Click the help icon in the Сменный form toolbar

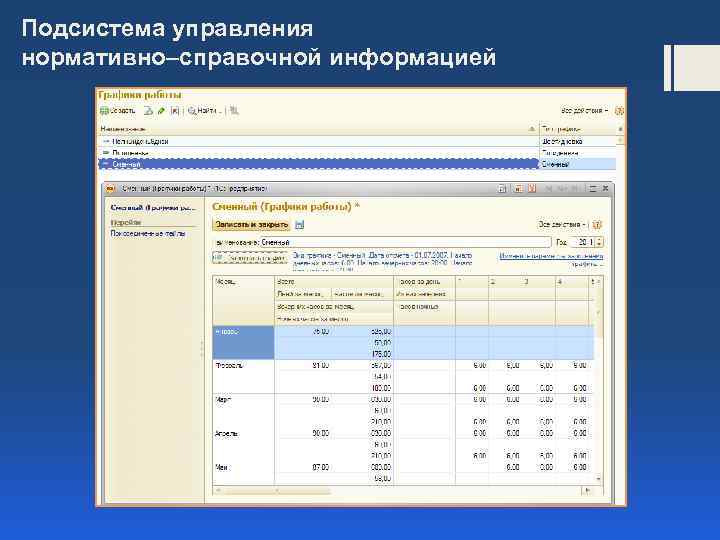(x=597, y=225)
